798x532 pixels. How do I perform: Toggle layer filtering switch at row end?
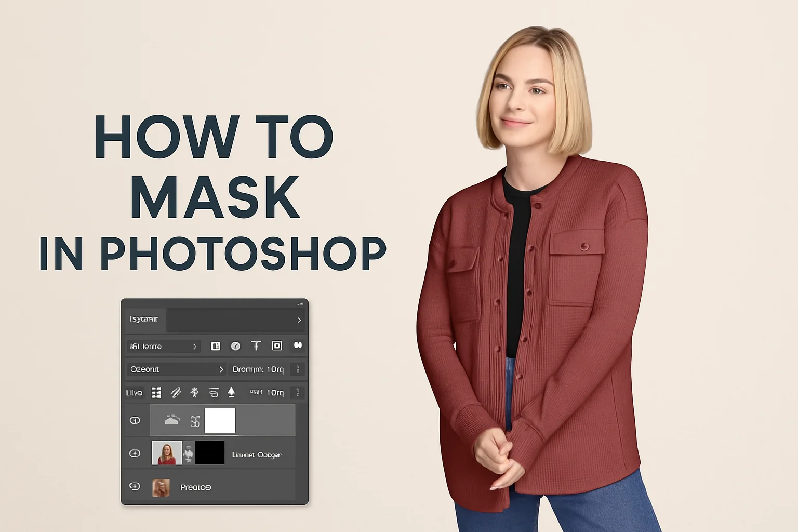298,345
